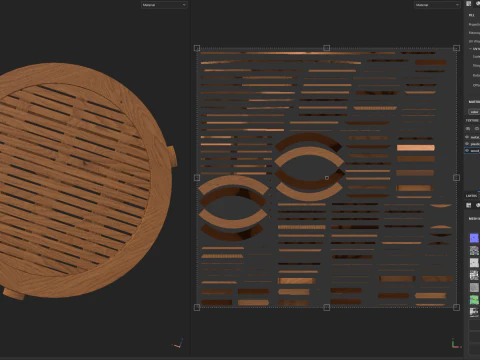Toggle visibility of the plastic texture set

tap(467, 144)
